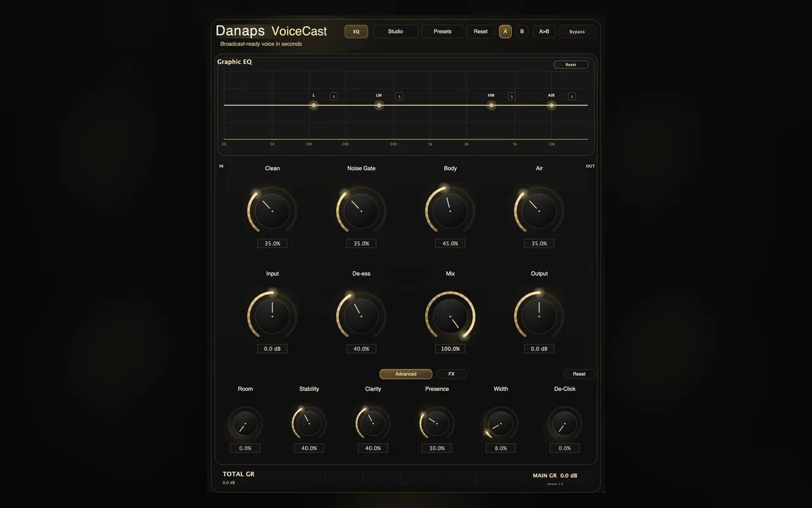812x508 pixels.
Task: Reset the Graphic EQ section
Action: [571, 65]
